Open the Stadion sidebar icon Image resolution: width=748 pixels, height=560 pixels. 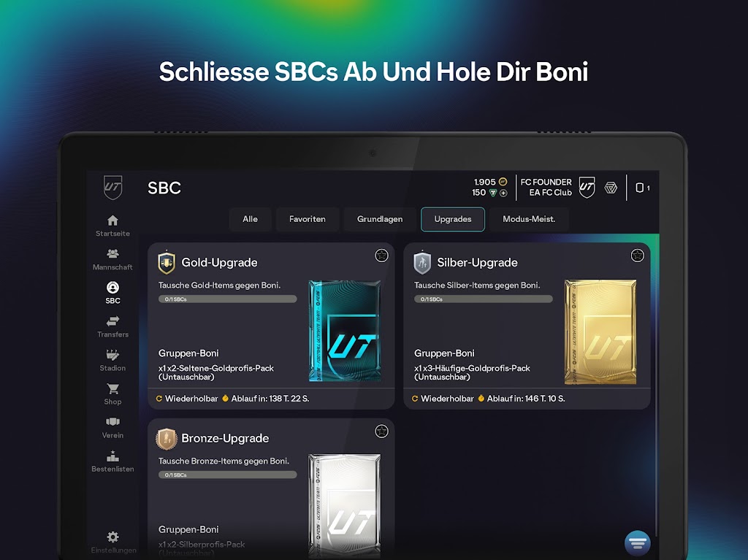112,354
